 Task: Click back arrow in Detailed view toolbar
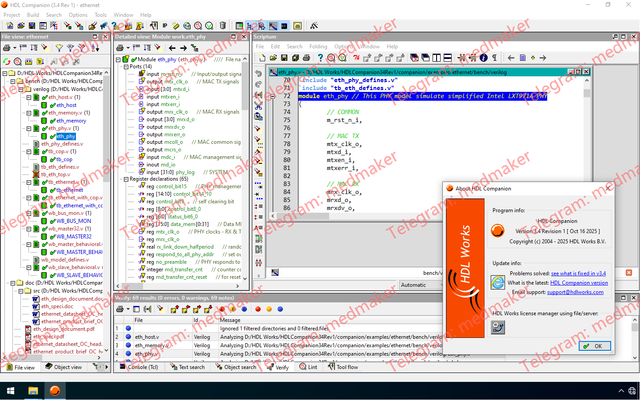(x=172, y=48)
